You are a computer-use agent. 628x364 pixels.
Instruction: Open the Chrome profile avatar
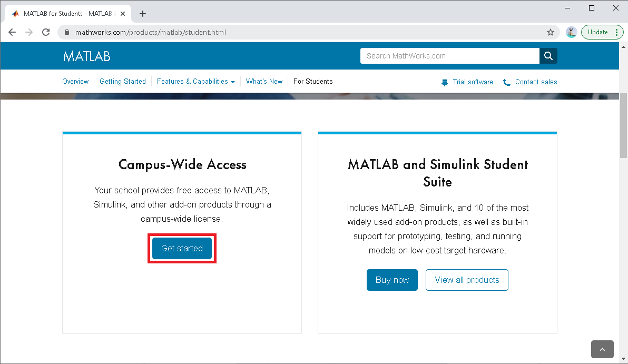pos(571,32)
